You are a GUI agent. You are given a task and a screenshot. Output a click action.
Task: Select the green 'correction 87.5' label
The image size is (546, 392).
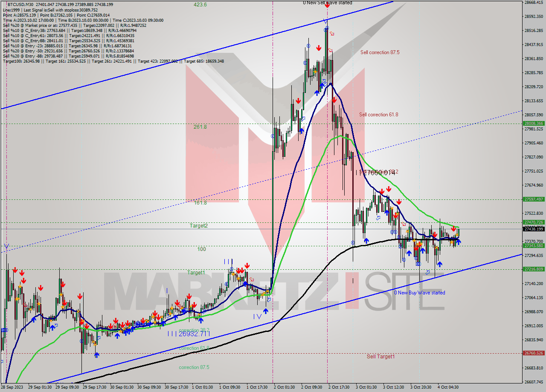click(x=195, y=367)
